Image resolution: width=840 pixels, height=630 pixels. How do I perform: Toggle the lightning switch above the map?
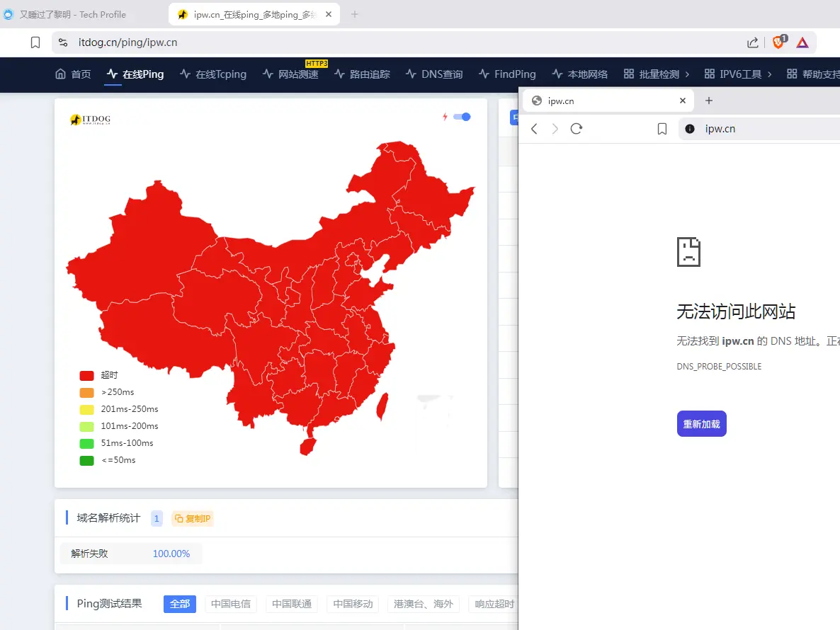click(x=461, y=117)
